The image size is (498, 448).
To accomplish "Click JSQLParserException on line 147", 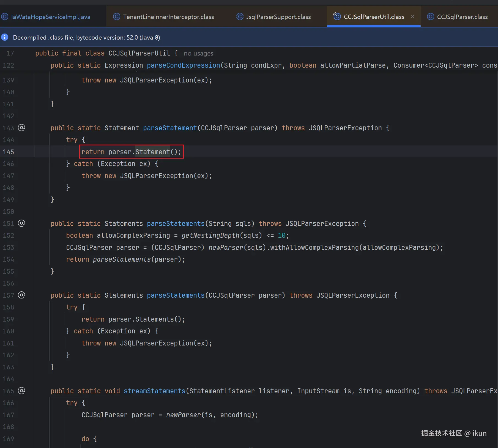I will [157, 176].
